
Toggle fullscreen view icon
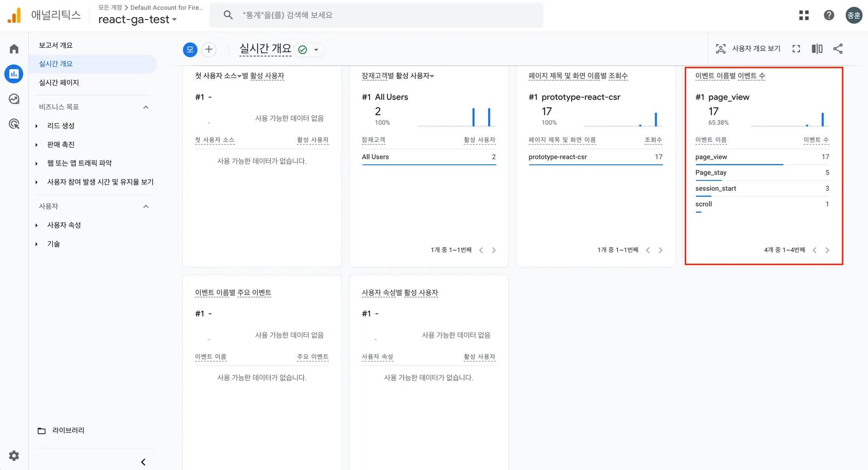(x=796, y=49)
